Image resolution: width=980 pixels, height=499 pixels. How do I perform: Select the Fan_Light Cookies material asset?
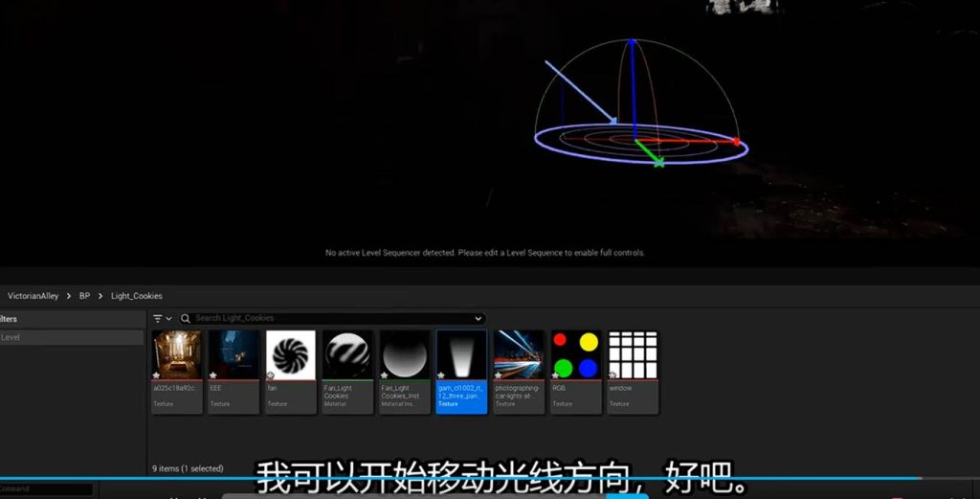347,369
